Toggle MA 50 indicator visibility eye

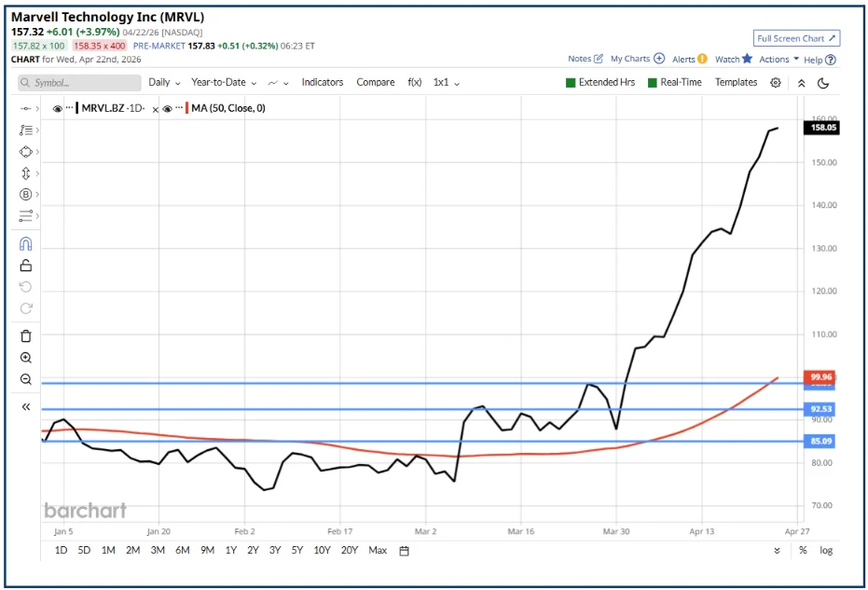[167, 108]
